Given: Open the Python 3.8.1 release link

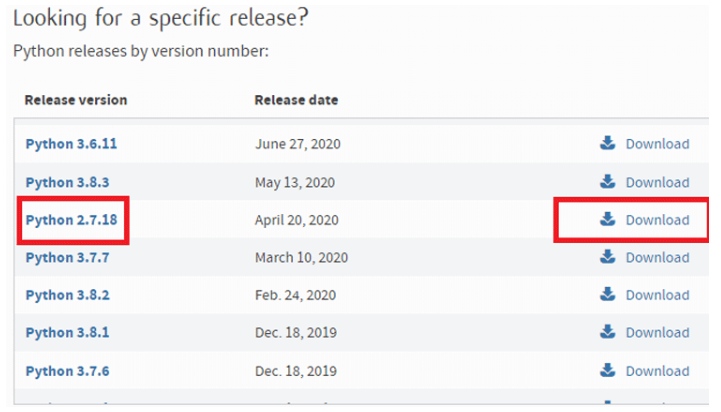Looking at the screenshot, I should pyautogui.click(x=67, y=333).
